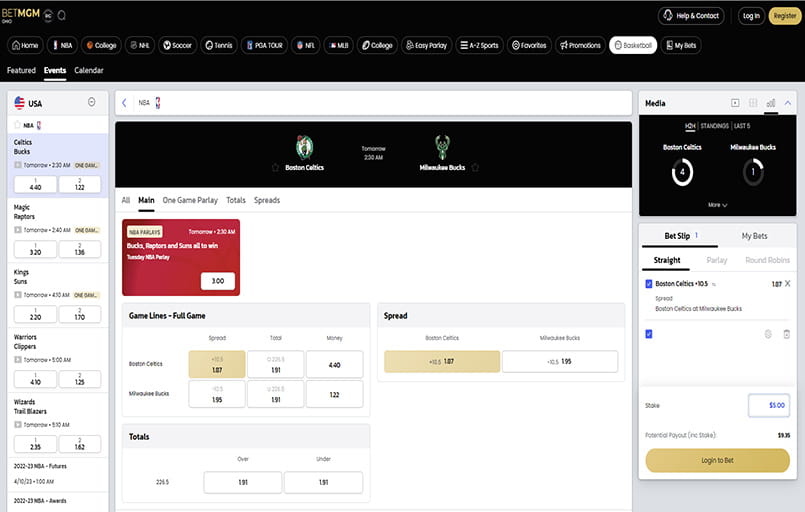The width and height of the screenshot is (805, 512).
Task: Open the Spreads market tab
Action: 267,200
